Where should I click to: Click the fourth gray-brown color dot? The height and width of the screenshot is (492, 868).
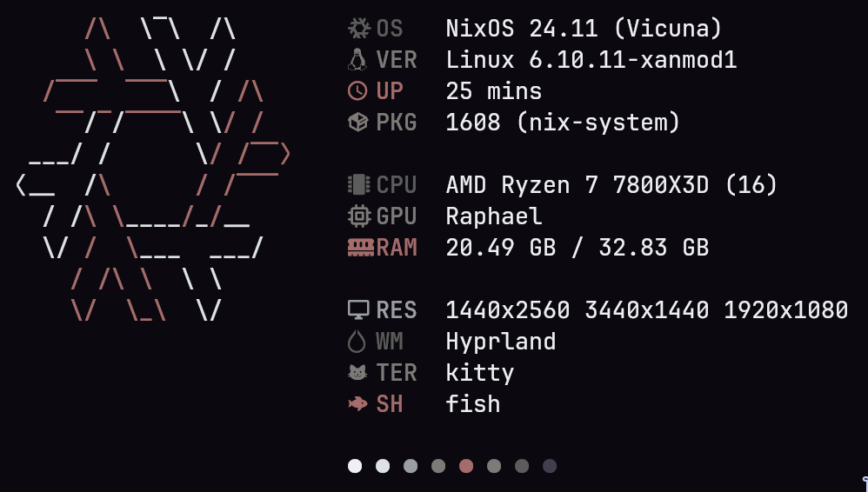tap(438, 466)
